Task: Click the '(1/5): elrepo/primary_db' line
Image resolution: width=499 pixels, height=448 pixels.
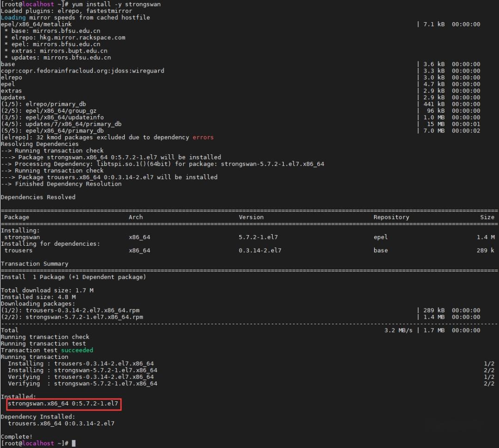Action: tap(43, 104)
